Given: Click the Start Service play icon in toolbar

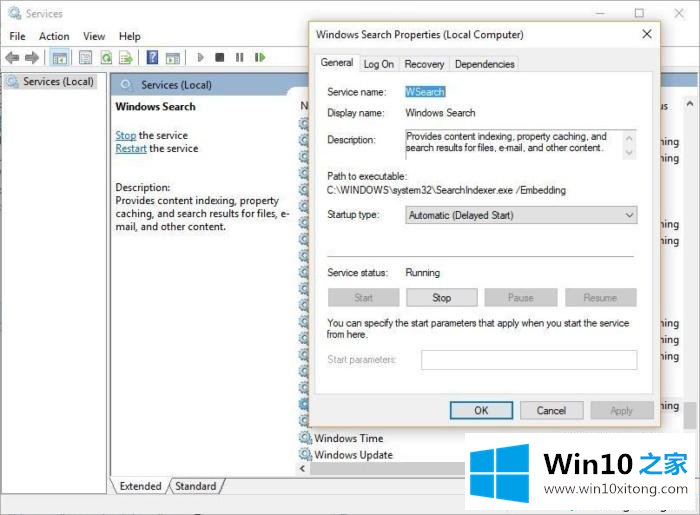Looking at the screenshot, I should (200, 57).
